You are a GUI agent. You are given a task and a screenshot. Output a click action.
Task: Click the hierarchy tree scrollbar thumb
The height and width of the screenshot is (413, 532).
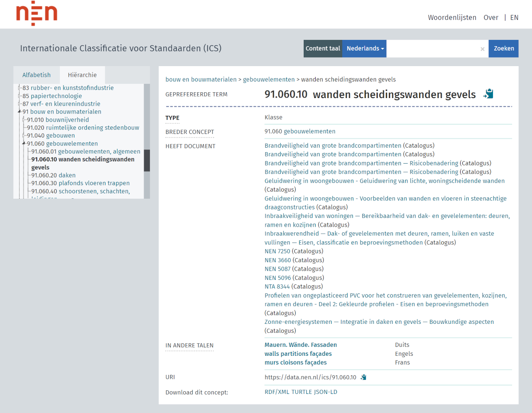[147, 161]
